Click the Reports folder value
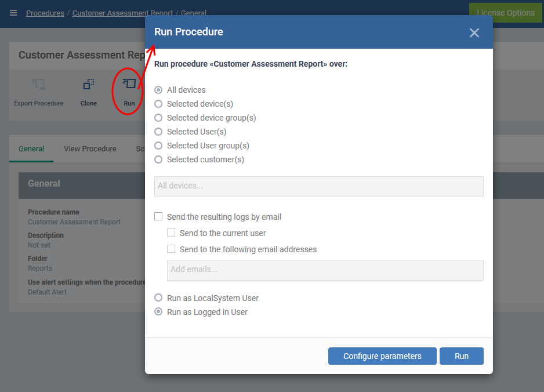This screenshot has height=392, width=544. 40,268
